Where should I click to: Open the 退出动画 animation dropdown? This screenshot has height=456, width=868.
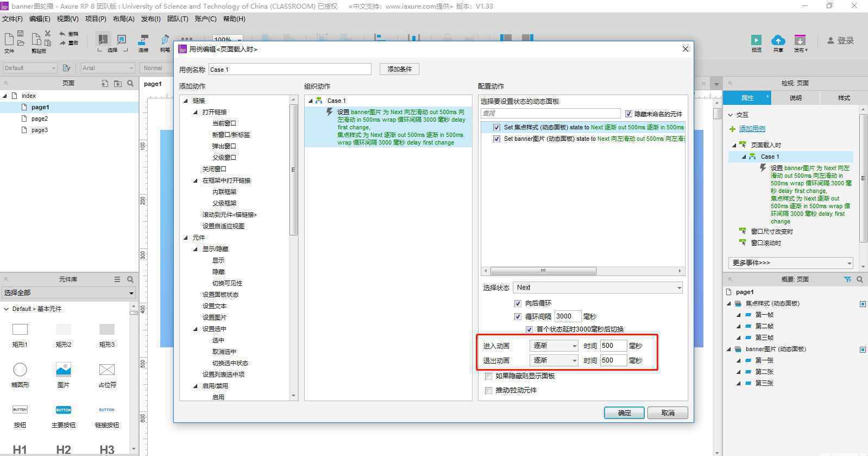click(554, 360)
